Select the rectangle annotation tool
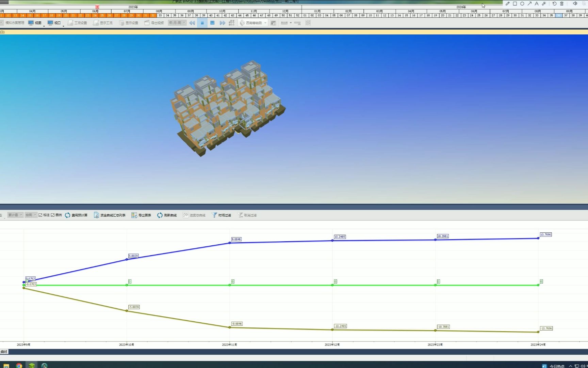 point(515,4)
